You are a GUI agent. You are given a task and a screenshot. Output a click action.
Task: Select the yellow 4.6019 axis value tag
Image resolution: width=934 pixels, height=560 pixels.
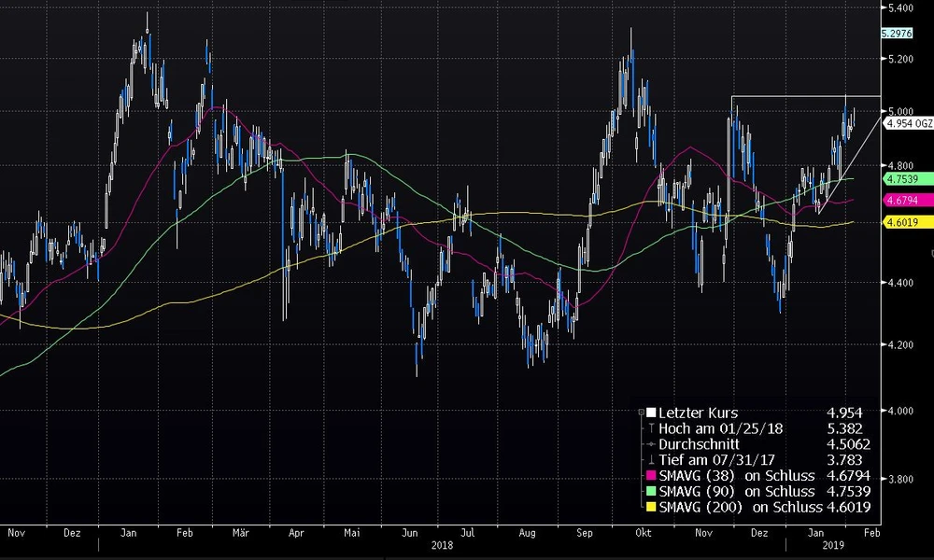coord(900,221)
